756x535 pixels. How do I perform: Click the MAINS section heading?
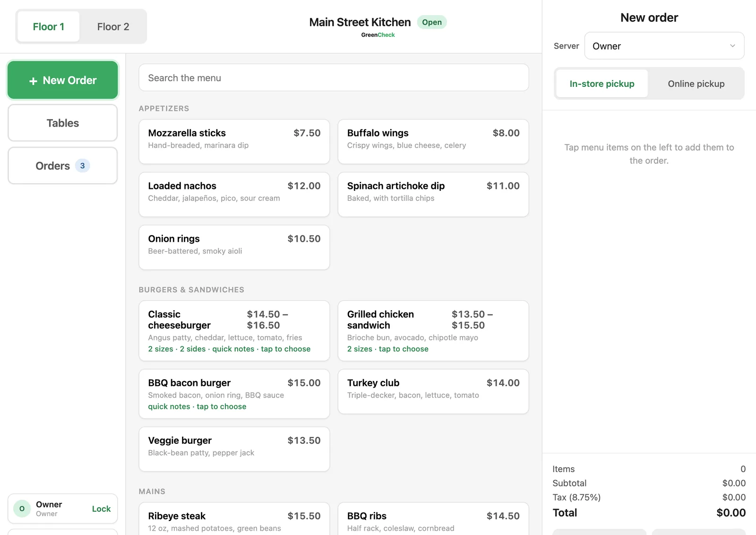152,492
